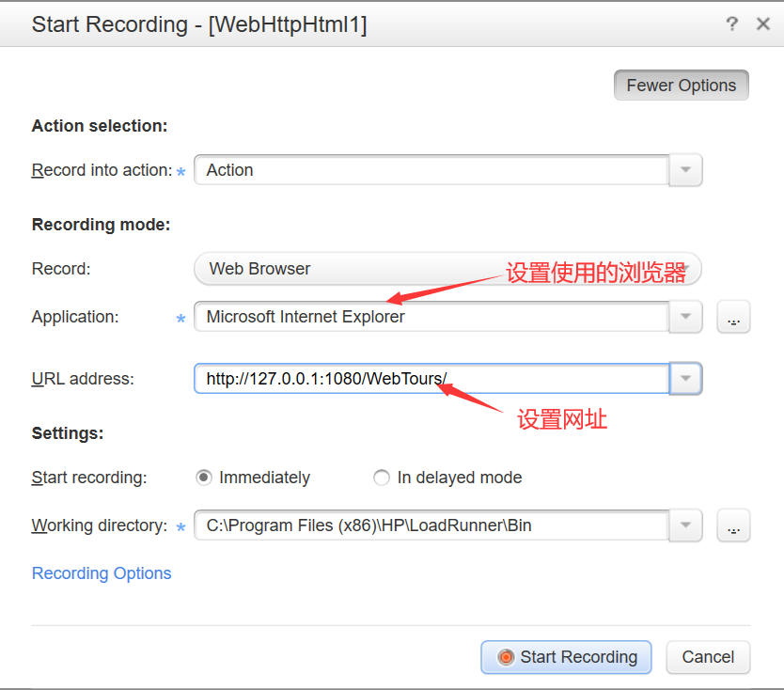Expand the URL address dropdown arrow
784x690 pixels.
click(685, 379)
